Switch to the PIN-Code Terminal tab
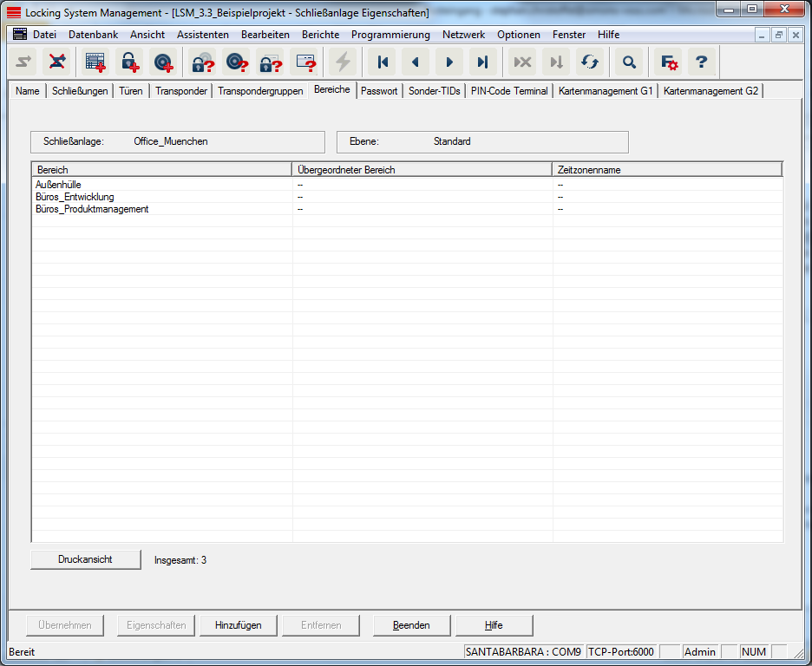 pos(509,91)
